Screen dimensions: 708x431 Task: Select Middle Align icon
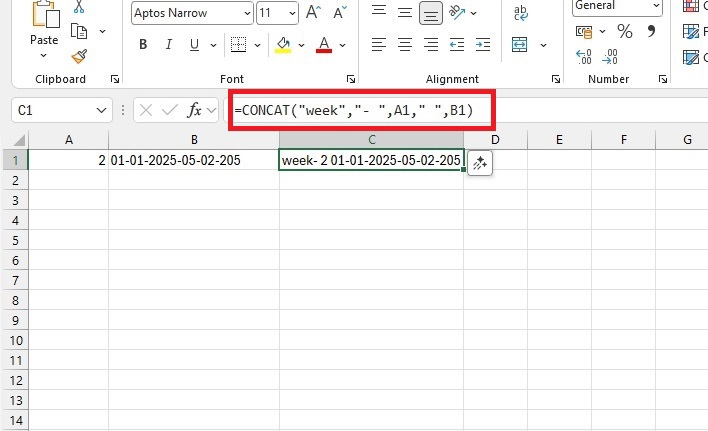coord(405,13)
